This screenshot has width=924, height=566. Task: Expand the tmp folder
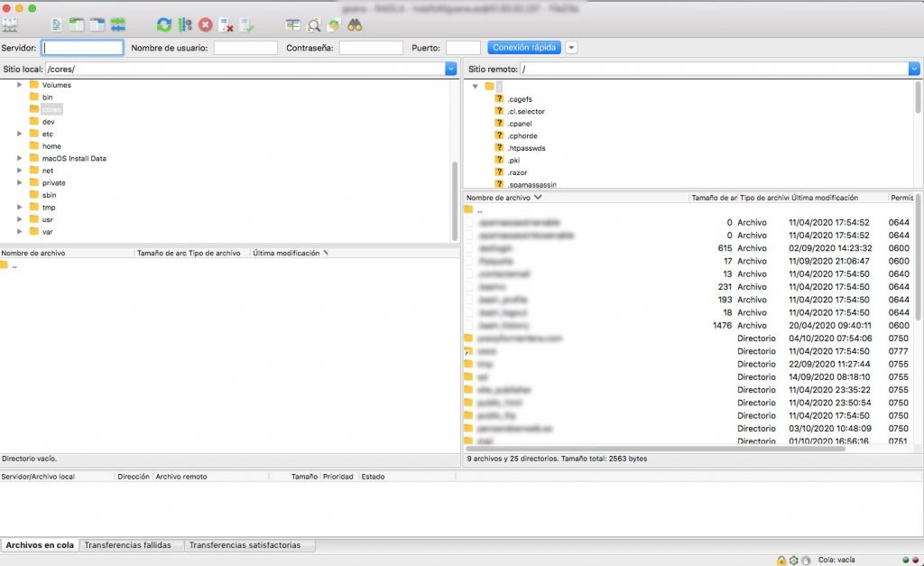pyautogui.click(x=20, y=207)
